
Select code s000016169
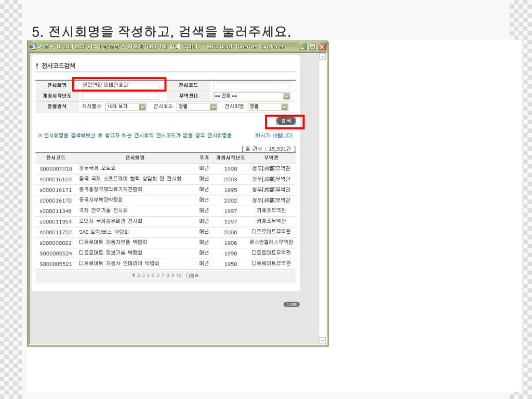56,179
